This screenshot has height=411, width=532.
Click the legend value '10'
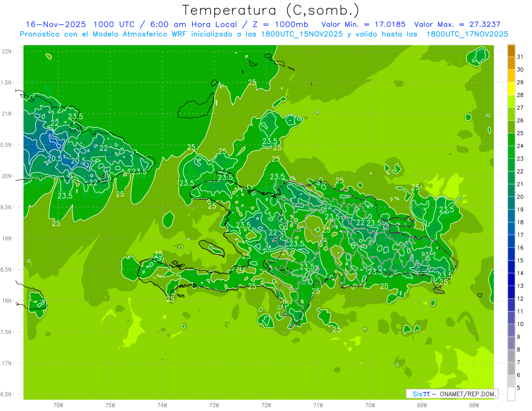pyautogui.click(x=520, y=324)
